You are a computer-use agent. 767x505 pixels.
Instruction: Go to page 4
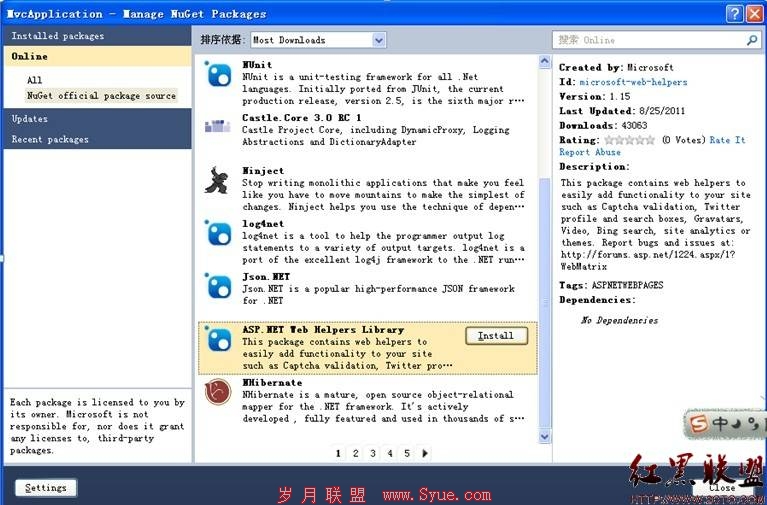click(390, 453)
